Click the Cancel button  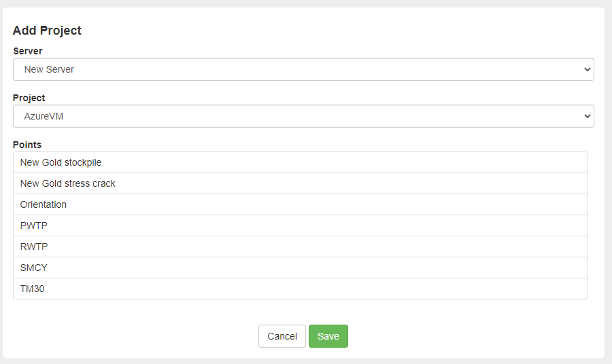(x=282, y=336)
